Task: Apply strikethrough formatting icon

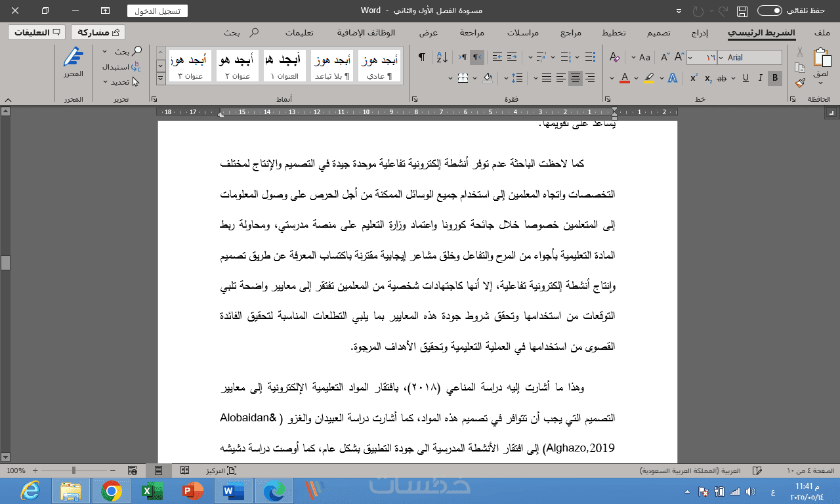Action: [x=722, y=78]
